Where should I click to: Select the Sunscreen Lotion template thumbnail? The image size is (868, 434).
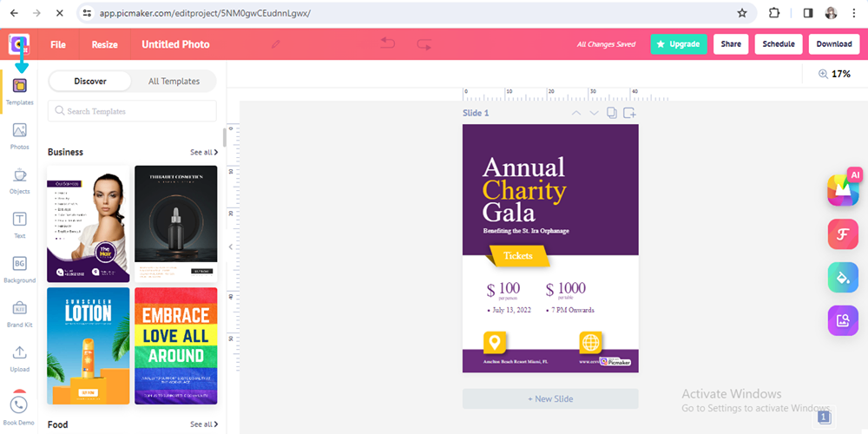tap(89, 346)
